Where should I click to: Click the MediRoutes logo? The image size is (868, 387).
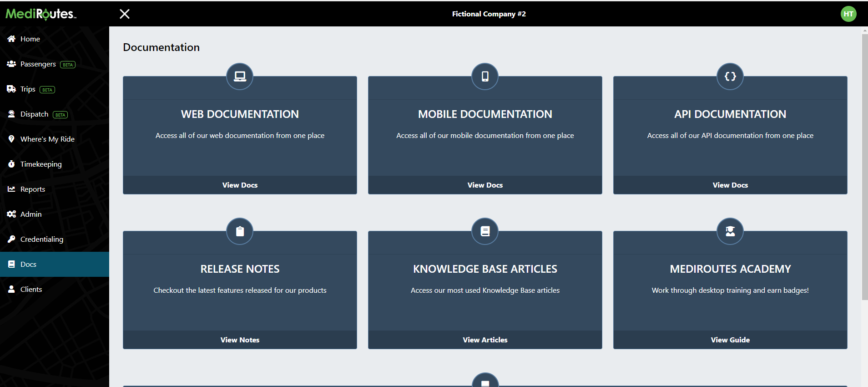point(41,14)
